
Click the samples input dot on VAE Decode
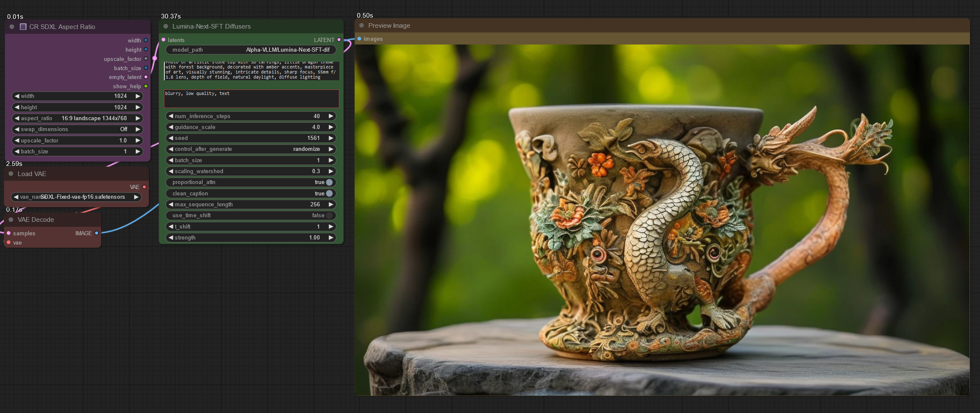[x=9, y=233]
